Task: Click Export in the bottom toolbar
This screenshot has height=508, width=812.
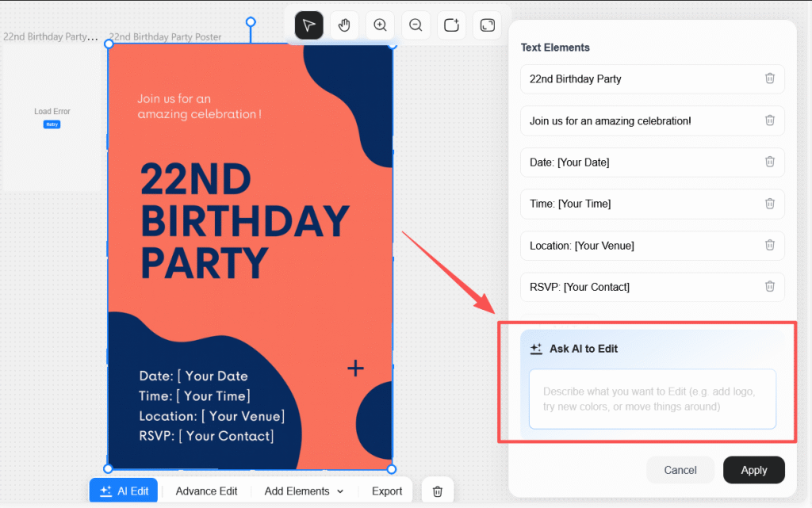Action: [x=387, y=491]
